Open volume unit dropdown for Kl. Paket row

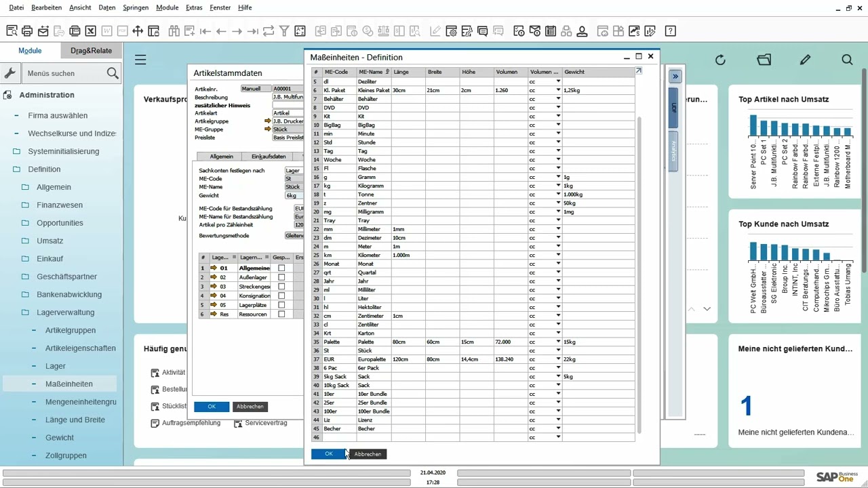click(x=559, y=90)
